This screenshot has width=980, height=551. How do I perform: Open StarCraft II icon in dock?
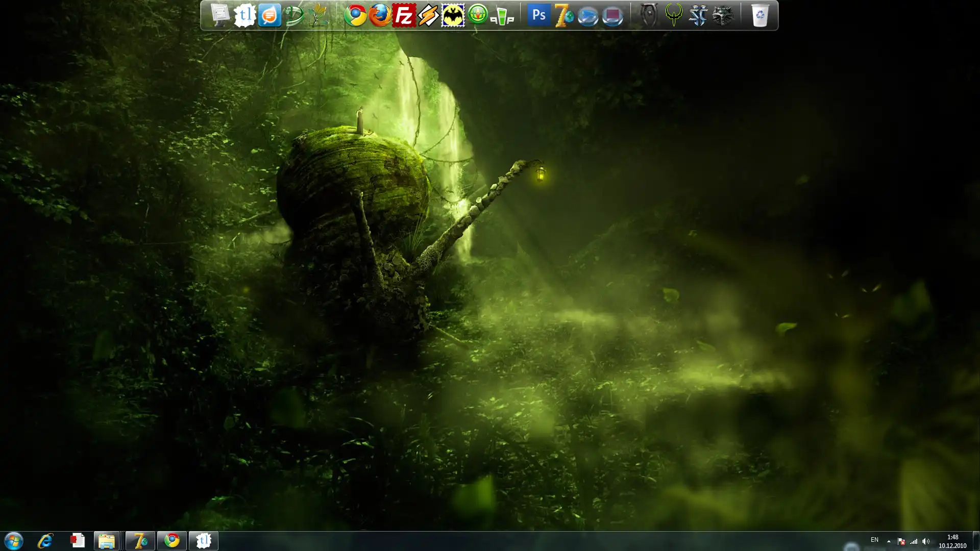[698, 15]
